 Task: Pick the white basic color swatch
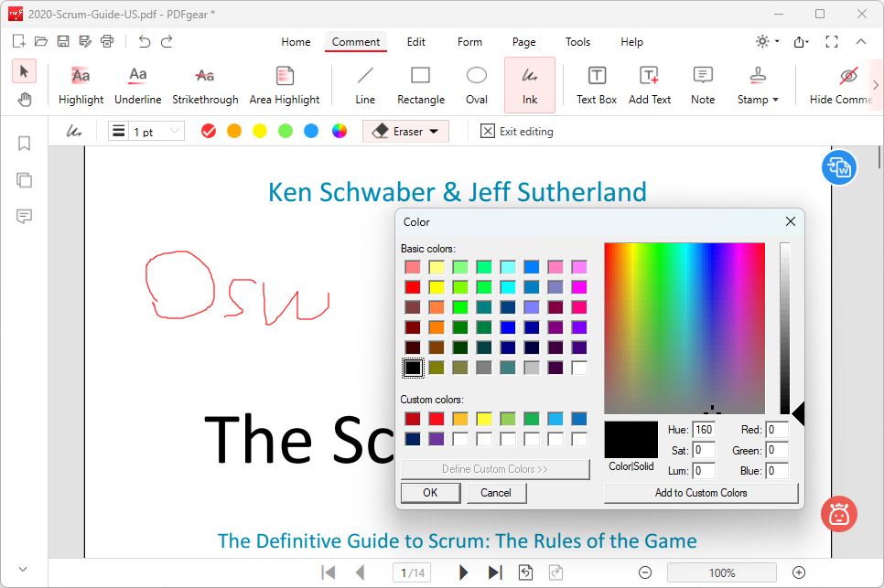578,368
